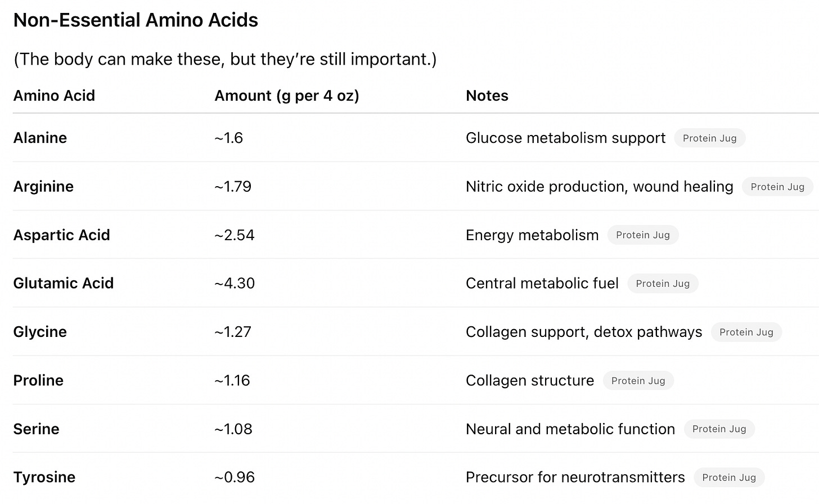This screenshot has height=504, width=819.
Task: Click the "Glucose metabolism support" note text
Action: 565,138
